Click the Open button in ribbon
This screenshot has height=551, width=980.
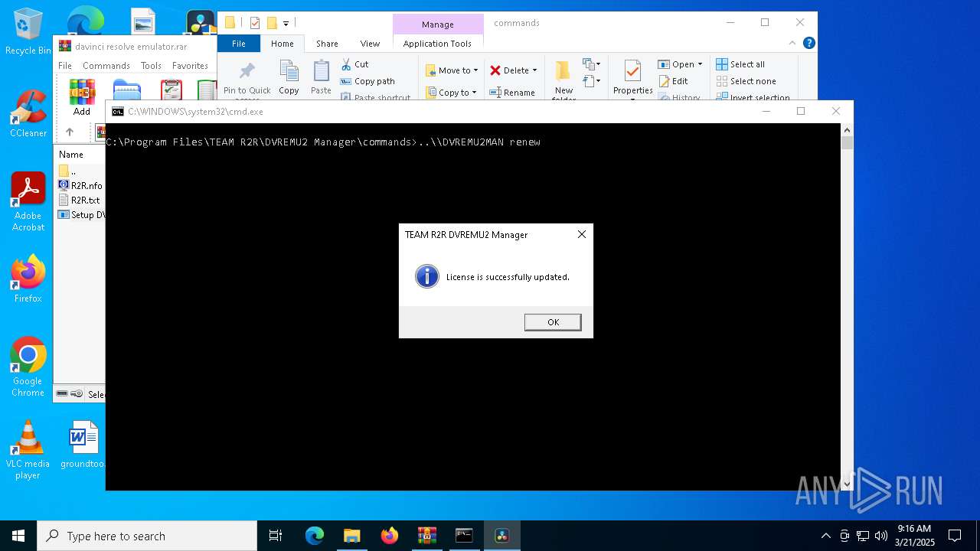point(676,64)
